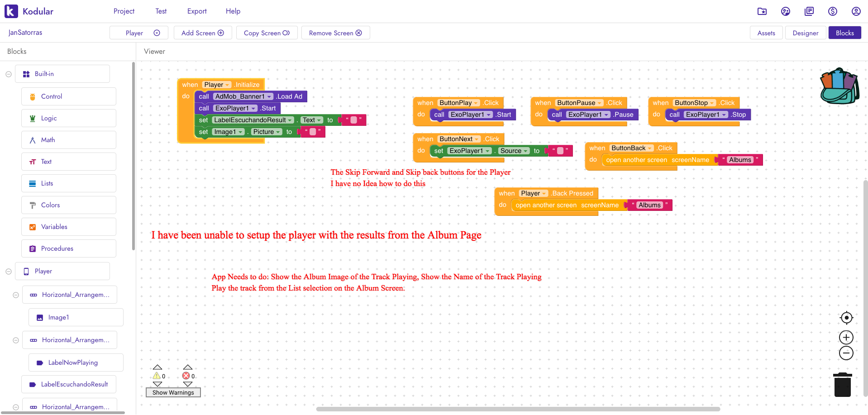Open the Export menu
The image size is (868, 415).
pyautogui.click(x=197, y=11)
